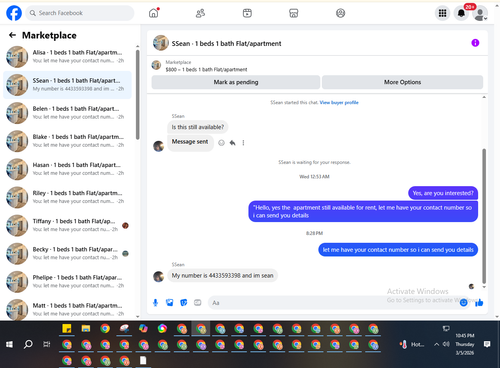The width and height of the screenshot is (500, 368).
Task: Open Hasan's apartment conversation
Action: tap(67, 169)
